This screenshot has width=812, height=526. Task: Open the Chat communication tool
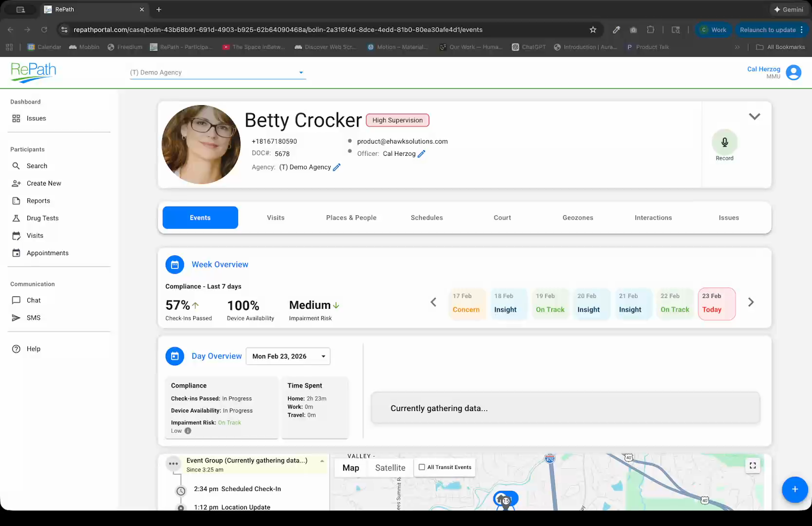[33, 300]
